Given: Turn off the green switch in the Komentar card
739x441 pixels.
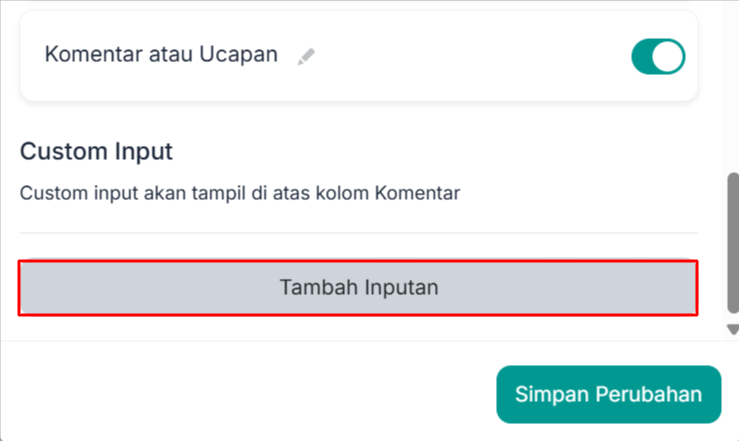Looking at the screenshot, I should coord(658,57).
